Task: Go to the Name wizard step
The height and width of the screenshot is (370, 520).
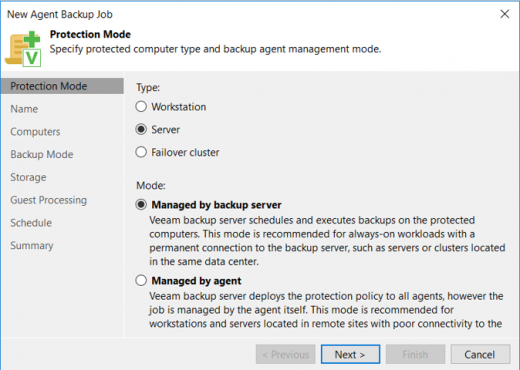Action: coord(24,109)
